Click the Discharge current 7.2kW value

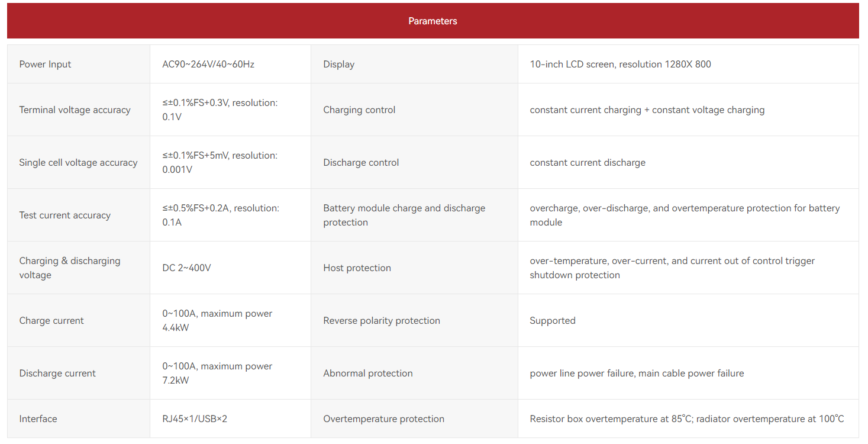(217, 373)
